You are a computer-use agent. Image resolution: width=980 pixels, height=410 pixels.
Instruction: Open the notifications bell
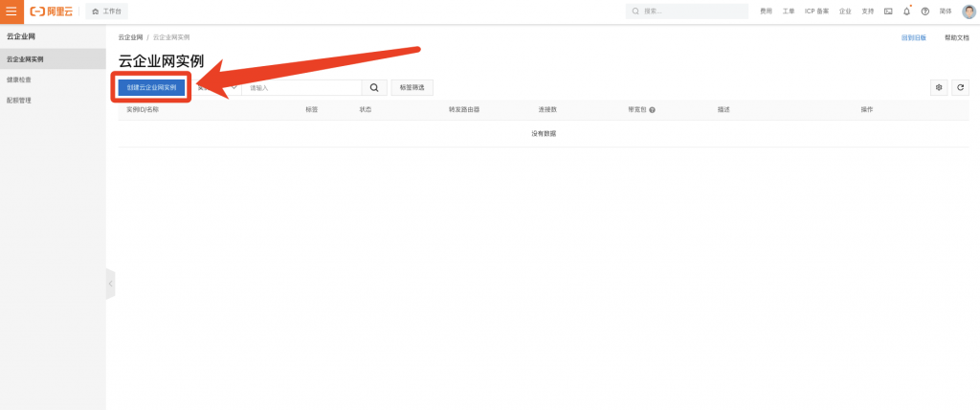[907, 11]
